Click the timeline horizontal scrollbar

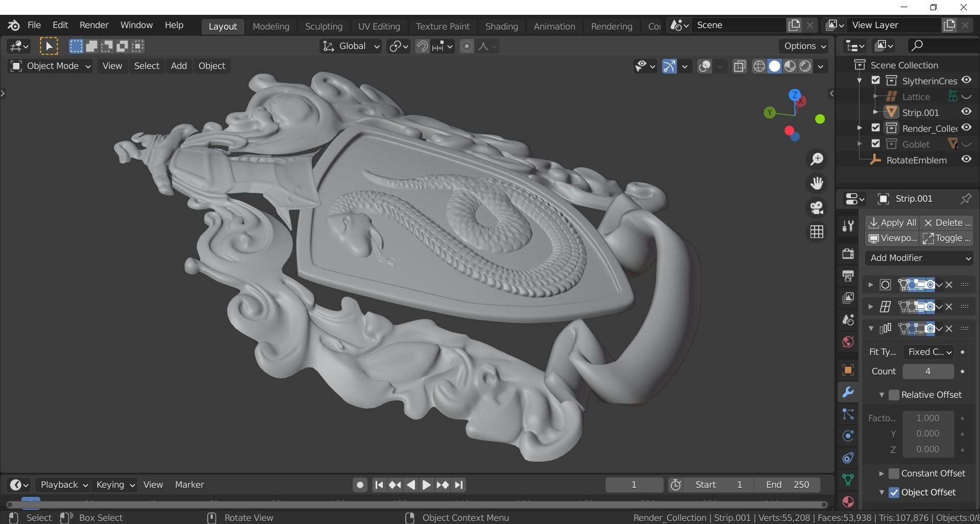coord(416,505)
